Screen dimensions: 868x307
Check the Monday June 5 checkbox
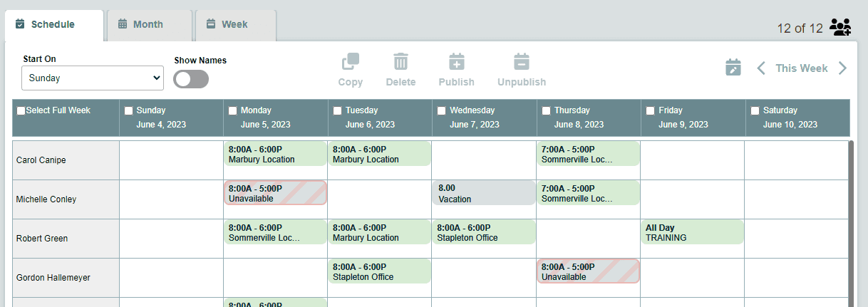232,110
